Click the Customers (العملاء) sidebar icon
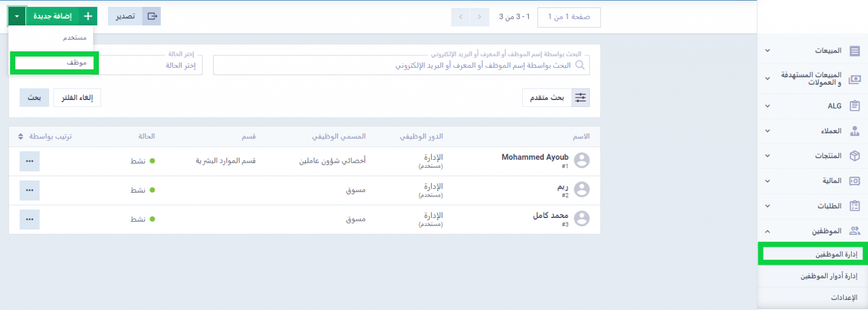Viewport: 868px width, 310px height. click(x=854, y=131)
